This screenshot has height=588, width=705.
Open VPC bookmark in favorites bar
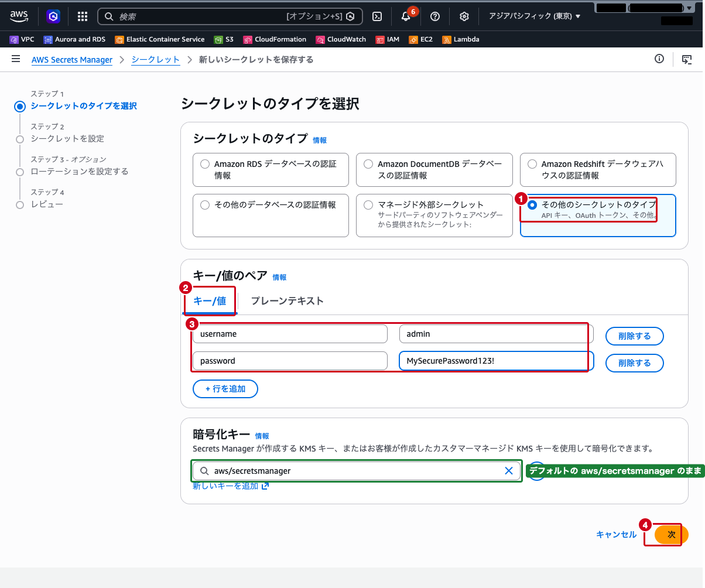pos(22,39)
